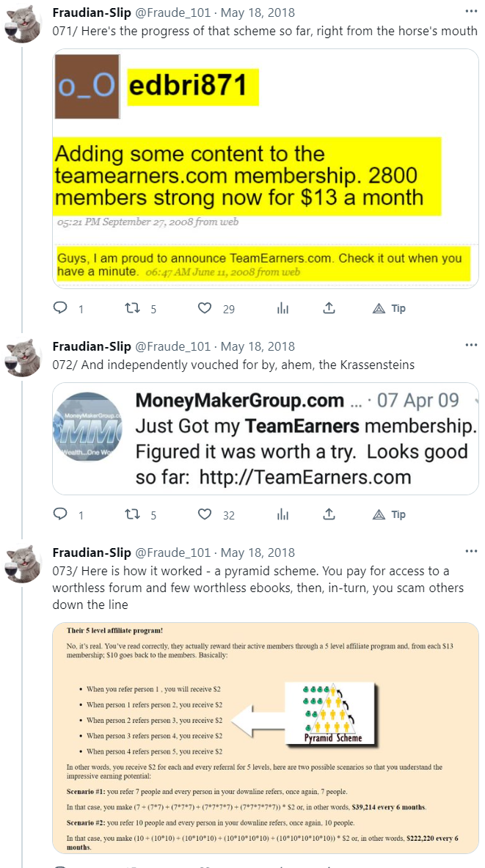
Task: Tip the author on tweet 071
Action: [389, 309]
